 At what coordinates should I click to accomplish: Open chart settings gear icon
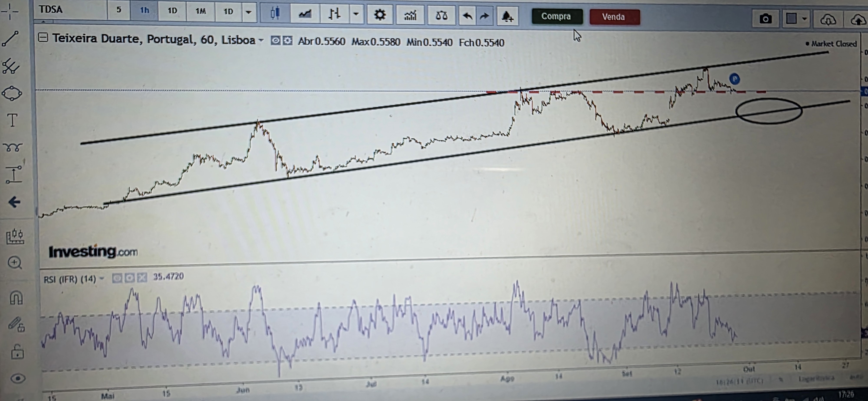[x=379, y=15]
